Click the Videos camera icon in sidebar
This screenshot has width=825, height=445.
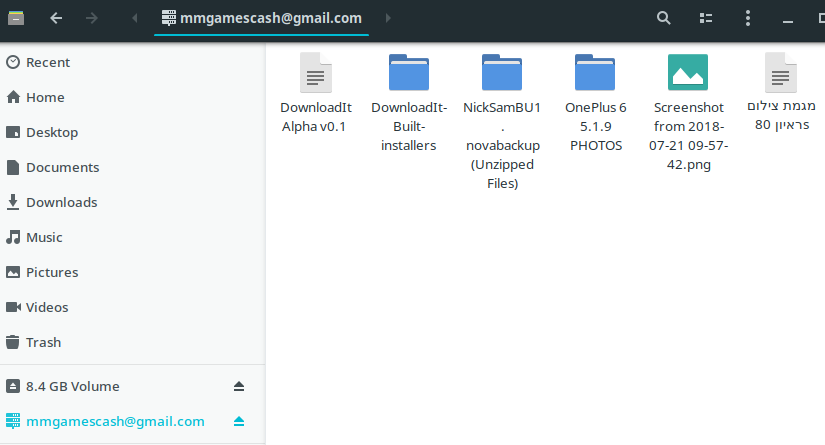(x=13, y=307)
